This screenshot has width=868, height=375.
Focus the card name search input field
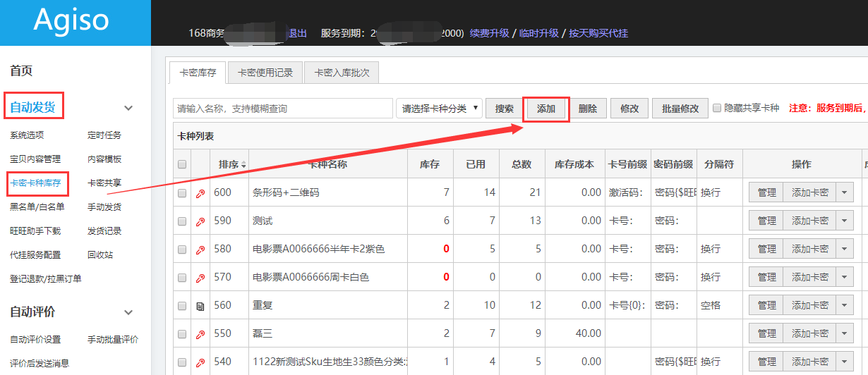283,109
